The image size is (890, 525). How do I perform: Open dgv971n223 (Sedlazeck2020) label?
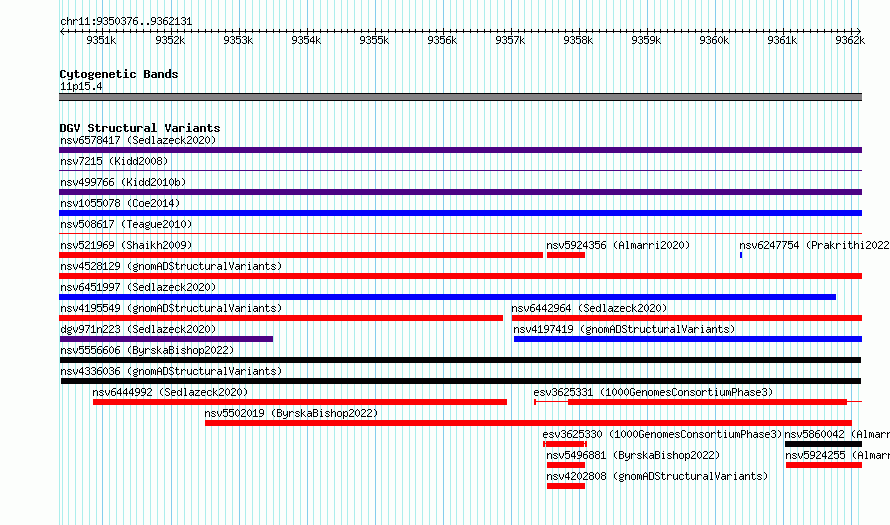coord(138,329)
